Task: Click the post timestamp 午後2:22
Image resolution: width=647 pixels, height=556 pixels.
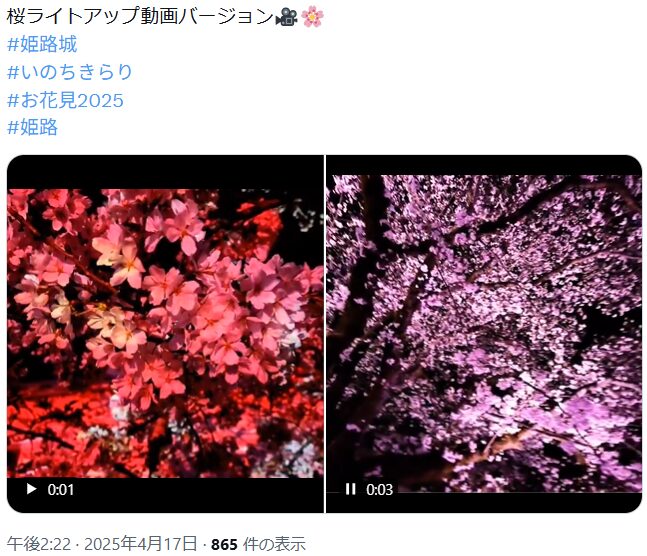Action: pyautogui.click(x=39, y=544)
